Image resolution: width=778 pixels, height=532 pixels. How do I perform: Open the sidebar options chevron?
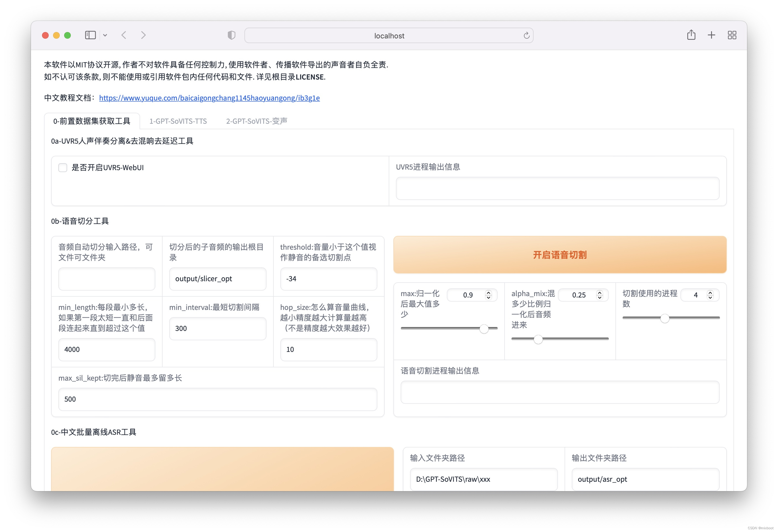coord(105,35)
